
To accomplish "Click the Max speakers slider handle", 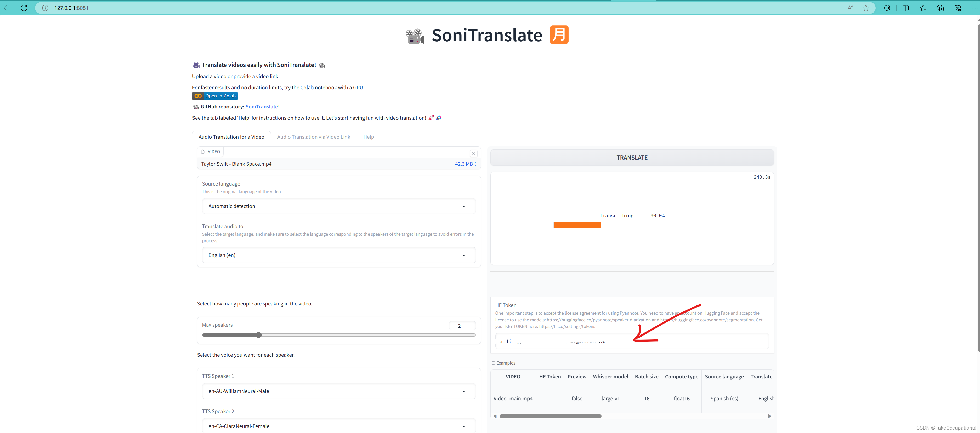I will [x=259, y=335].
